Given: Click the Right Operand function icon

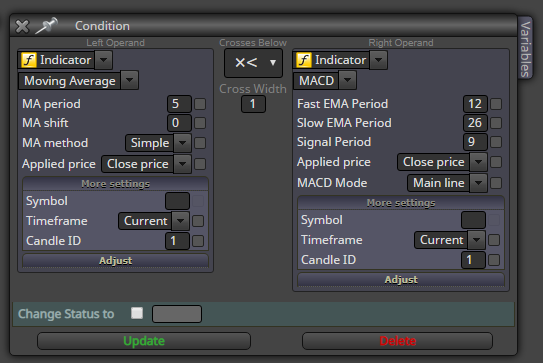Looking at the screenshot, I should tap(304, 60).
